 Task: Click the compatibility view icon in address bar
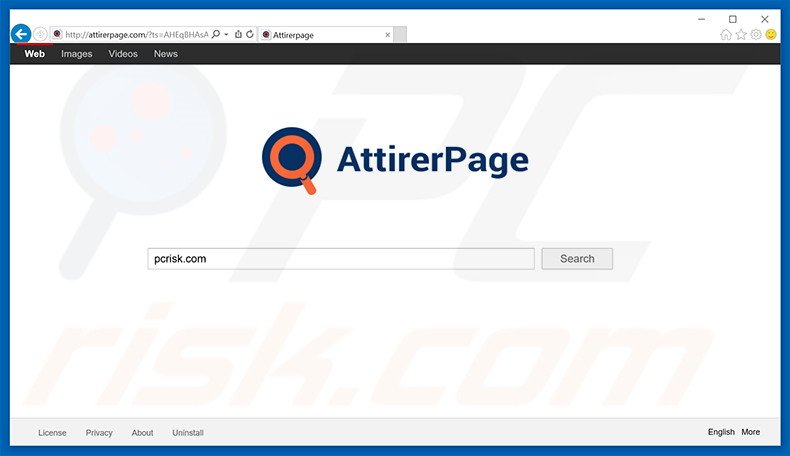(x=238, y=34)
